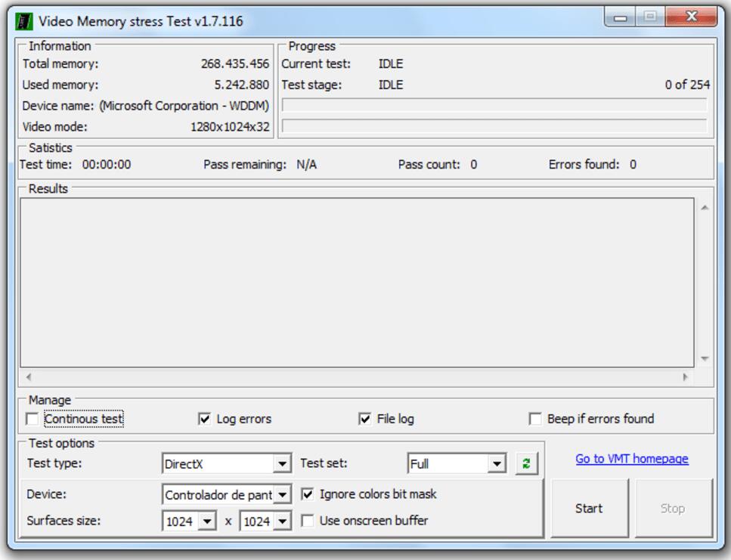Screen dimensions: 731x560
Task: Check the Use onscreen buffer box
Action: pyautogui.click(x=308, y=521)
